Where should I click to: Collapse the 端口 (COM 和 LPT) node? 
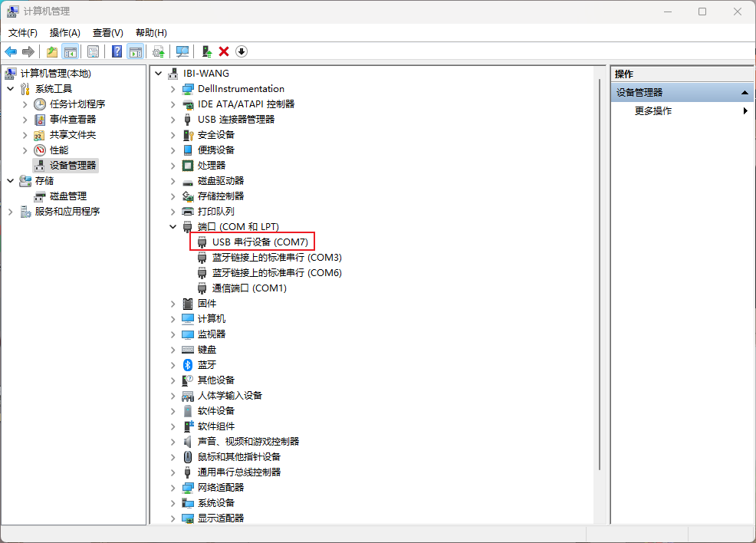tap(173, 227)
